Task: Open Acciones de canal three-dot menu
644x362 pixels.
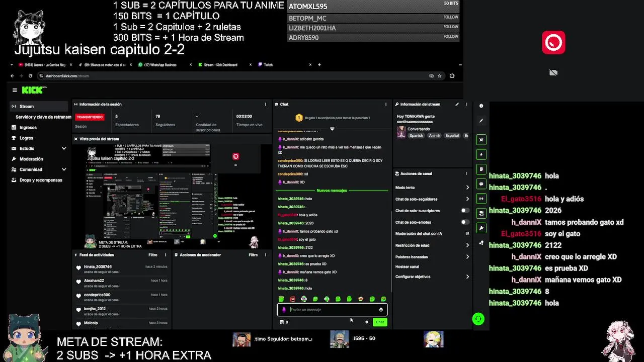Action: click(466, 173)
